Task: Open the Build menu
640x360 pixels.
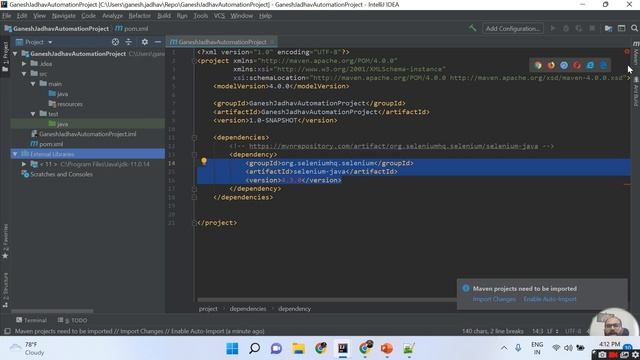Action: point(164,16)
